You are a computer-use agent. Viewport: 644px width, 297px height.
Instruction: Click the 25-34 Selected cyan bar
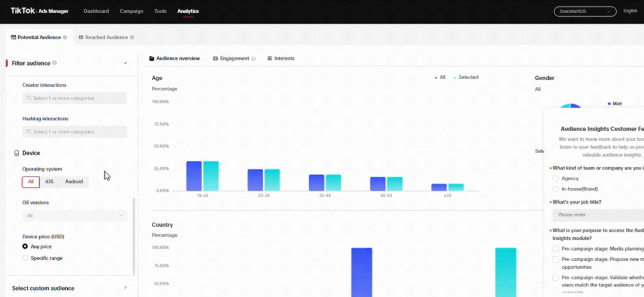272,180
